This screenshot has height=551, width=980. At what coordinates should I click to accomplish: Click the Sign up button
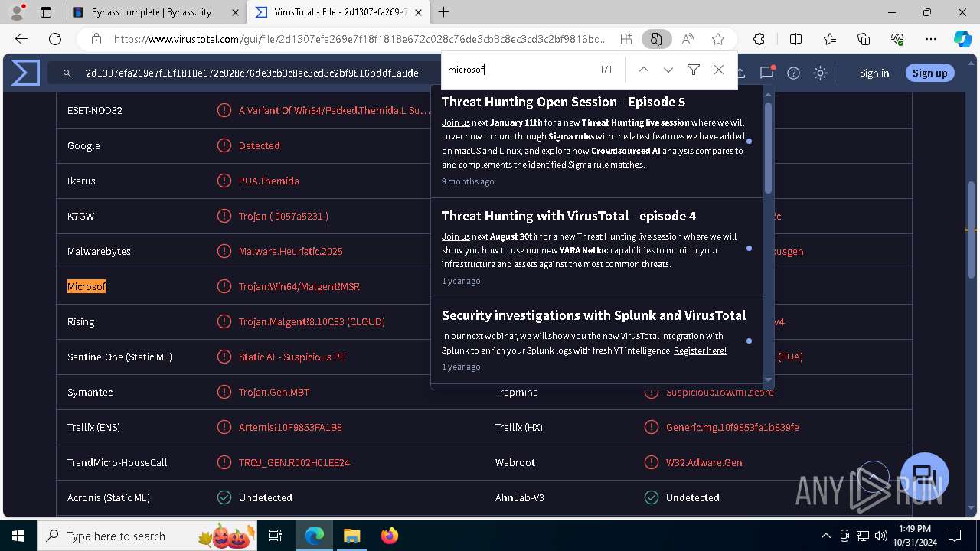click(930, 73)
